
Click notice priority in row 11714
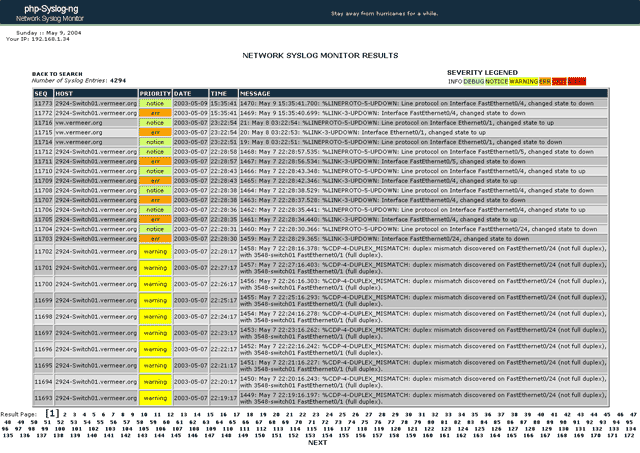[x=155, y=142]
